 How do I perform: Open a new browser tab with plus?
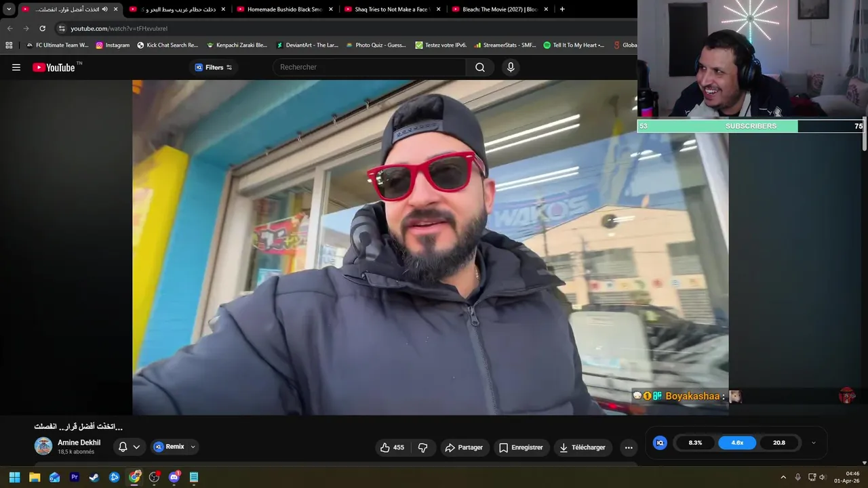click(x=562, y=9)
